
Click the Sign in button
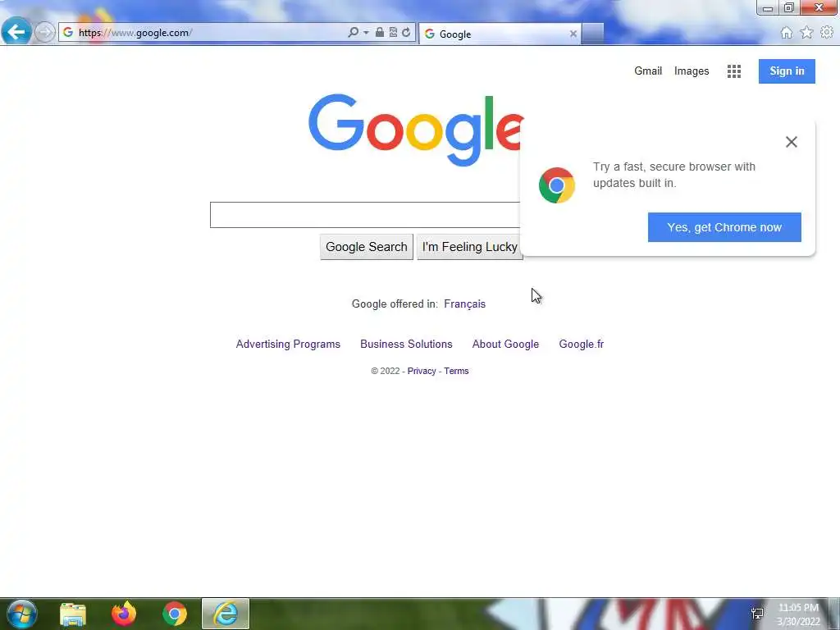point(787,71)
